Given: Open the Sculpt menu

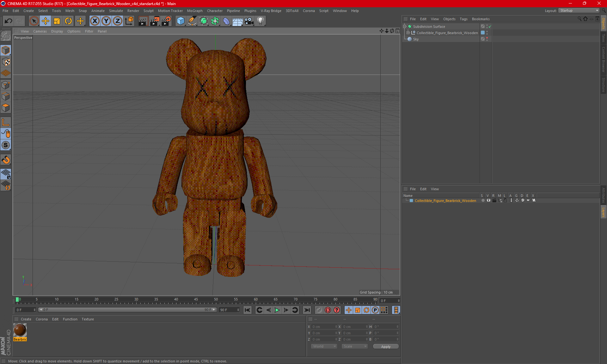Looking at the screenshot, I should pos(148,11).
